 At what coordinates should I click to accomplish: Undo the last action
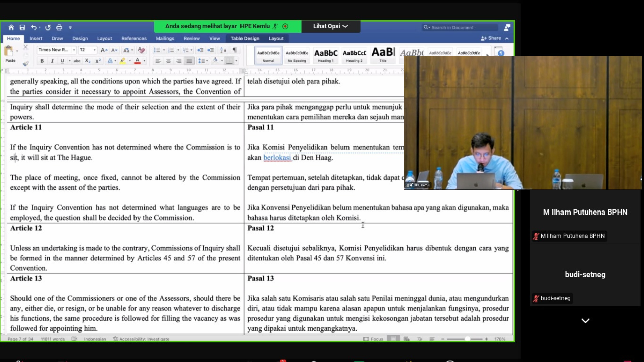pyautogui.click(x=34, y=27)
